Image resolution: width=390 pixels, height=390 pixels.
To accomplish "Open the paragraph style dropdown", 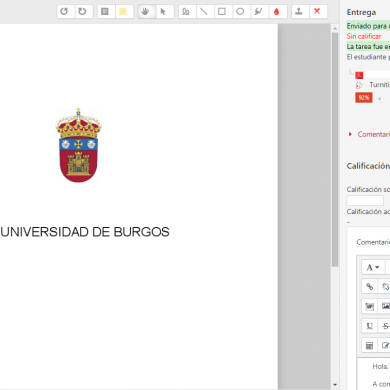I will click(x=373, y=267).
